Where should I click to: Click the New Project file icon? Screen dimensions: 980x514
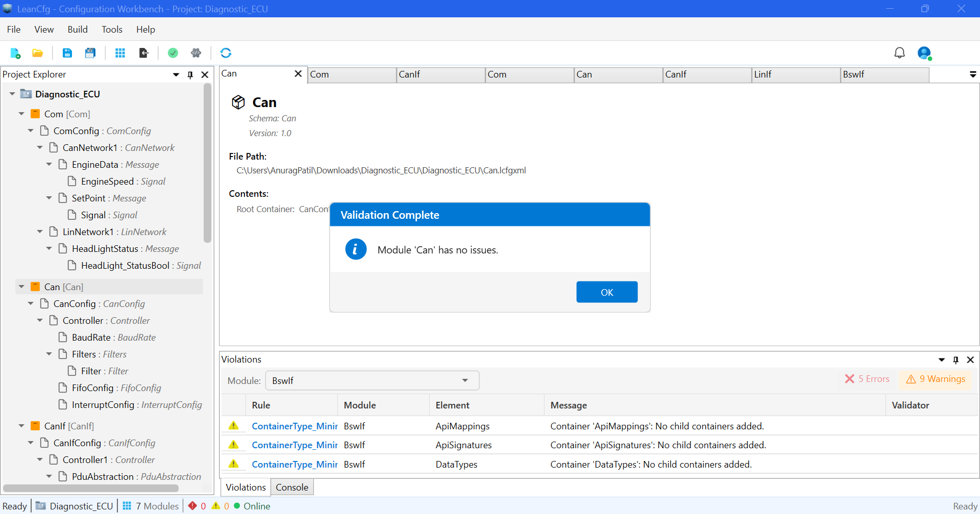pyautogui.click(x=15, y=53)
